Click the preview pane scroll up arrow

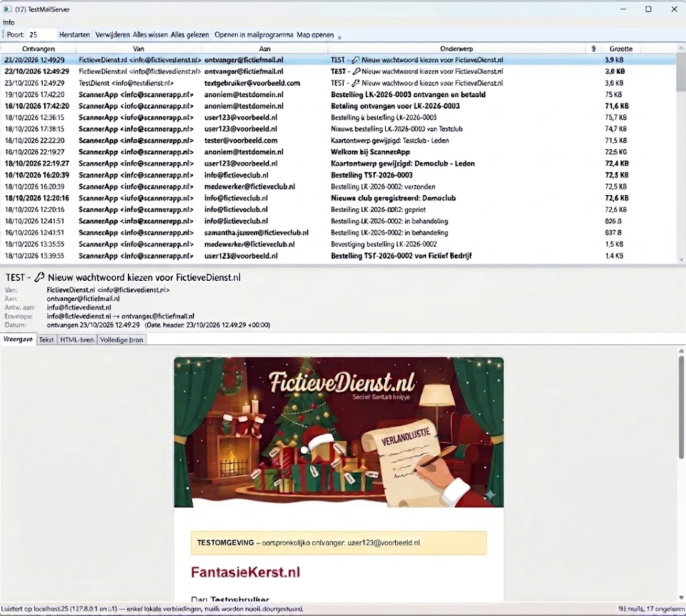coord(681,351)
